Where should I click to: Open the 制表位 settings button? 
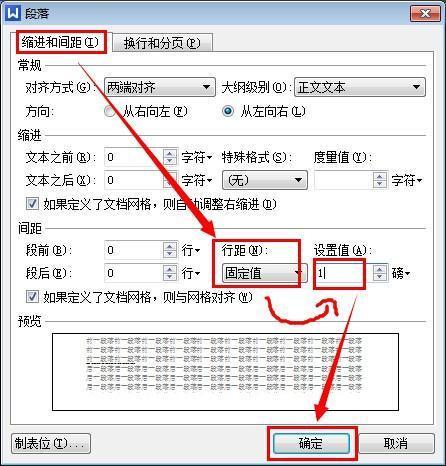pos(51,444)
